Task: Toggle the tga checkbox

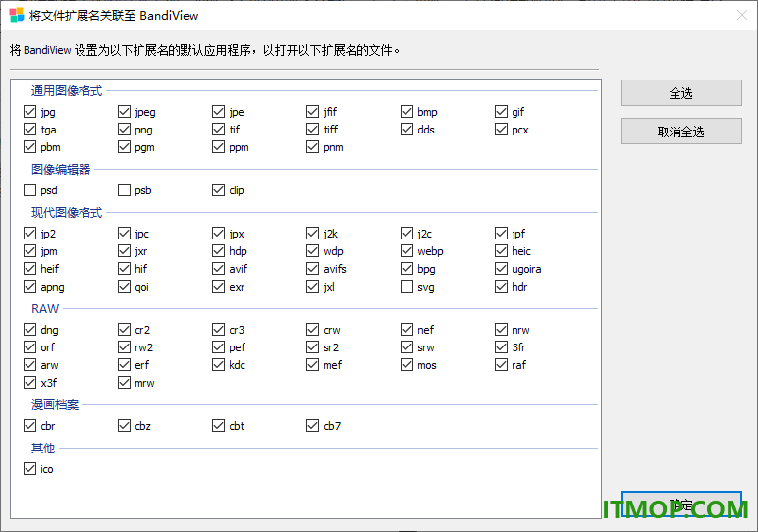Action: [30, 130]
